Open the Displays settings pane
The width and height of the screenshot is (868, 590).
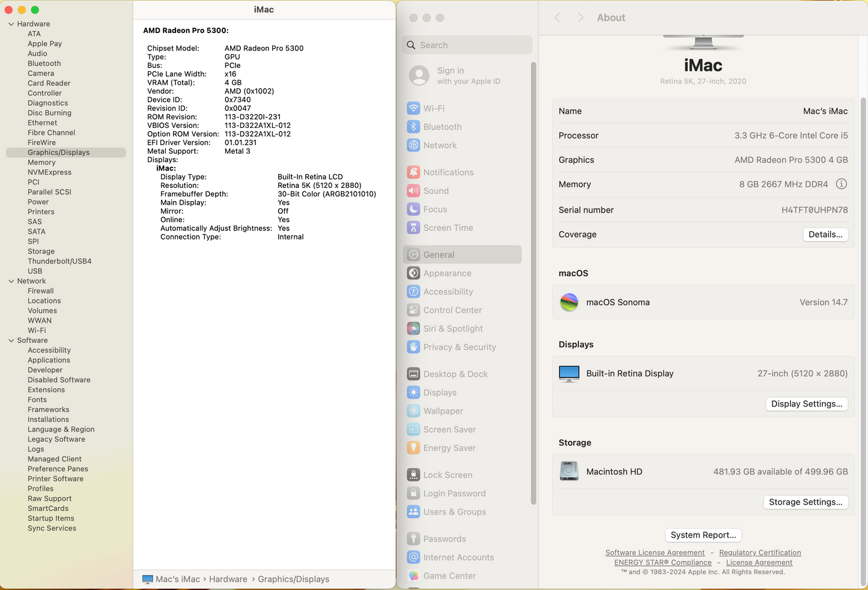coord(440,393)
